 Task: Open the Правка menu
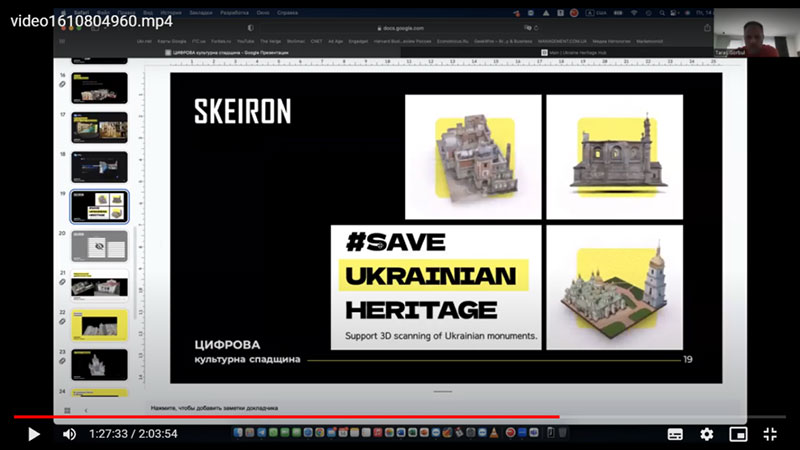pos(125,13)
